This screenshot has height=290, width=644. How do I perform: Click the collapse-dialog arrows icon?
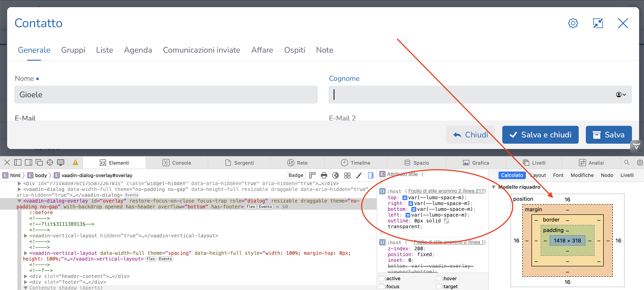click(x=598, y=23)
